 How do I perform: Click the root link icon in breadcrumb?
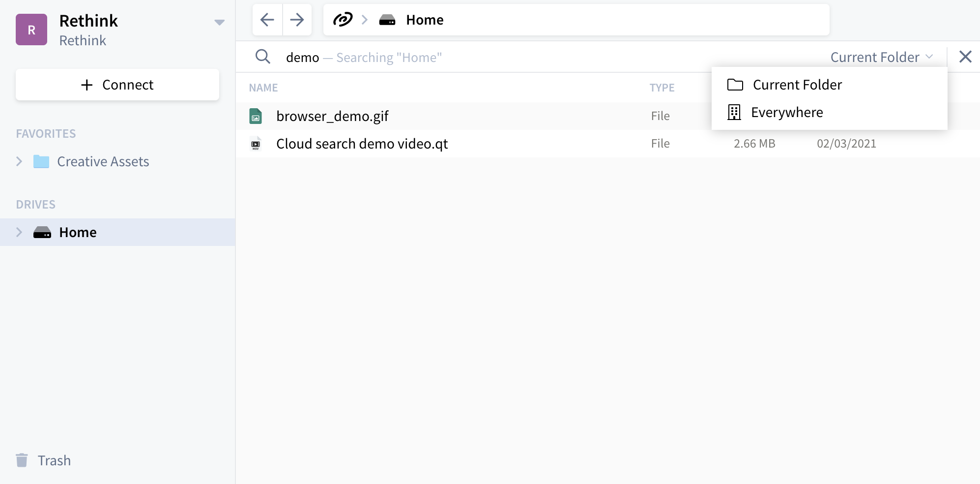(343, 20)
